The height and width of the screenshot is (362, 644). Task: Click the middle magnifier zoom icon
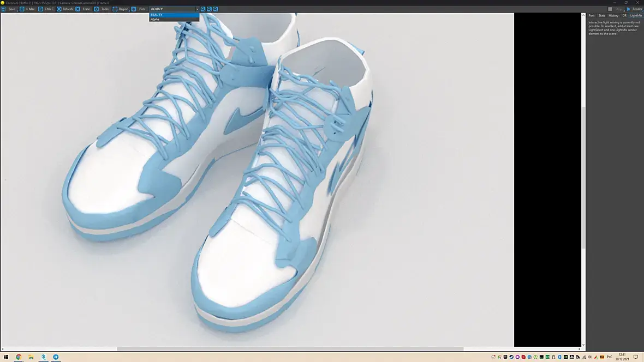pos(209,9)
